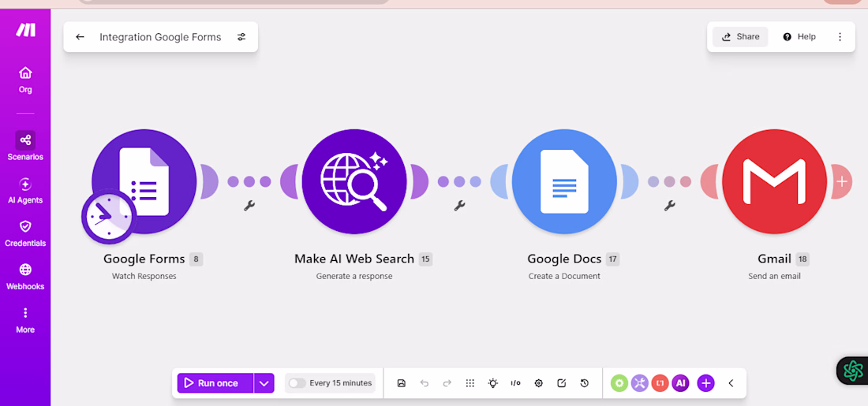Go back using the left arrow

click(80, 37)
